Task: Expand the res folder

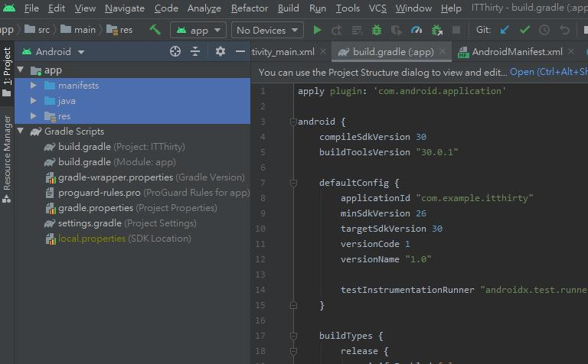Action: click(x=34, y=116)
